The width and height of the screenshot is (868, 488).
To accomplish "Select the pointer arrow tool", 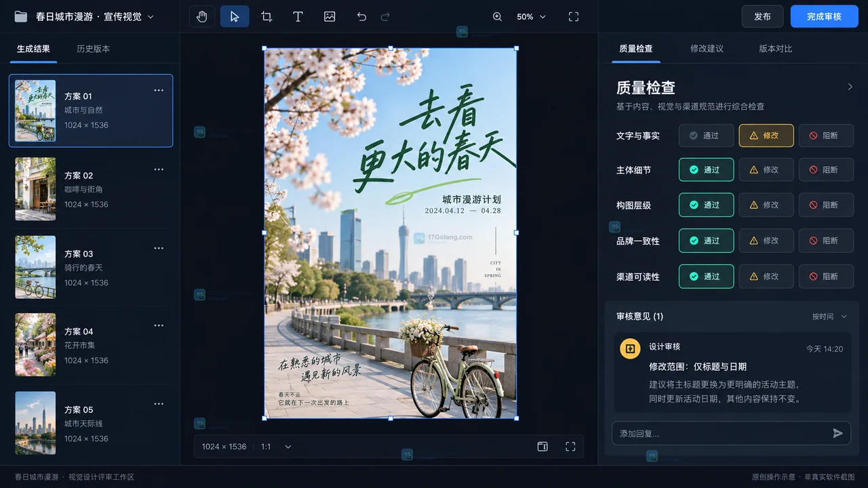I will [x=235, y=16].
